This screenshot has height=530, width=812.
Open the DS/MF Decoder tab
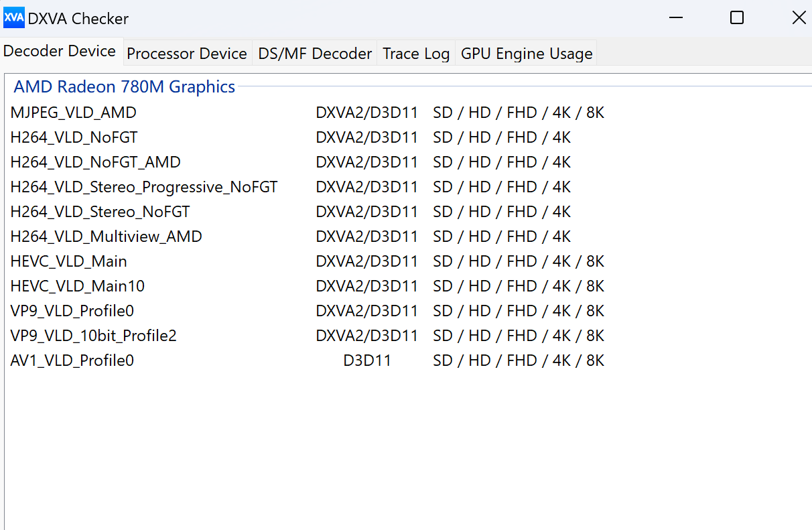[315, 54]
